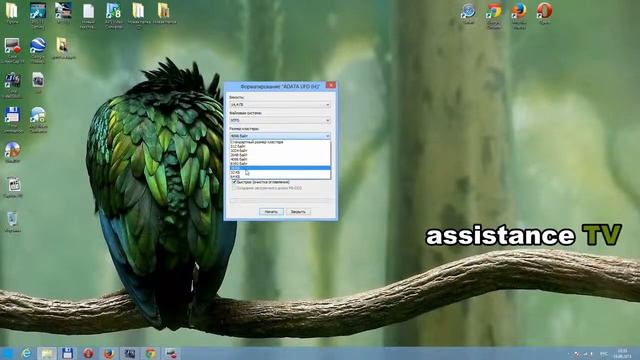Click the format progress bar

coord(280,201)
